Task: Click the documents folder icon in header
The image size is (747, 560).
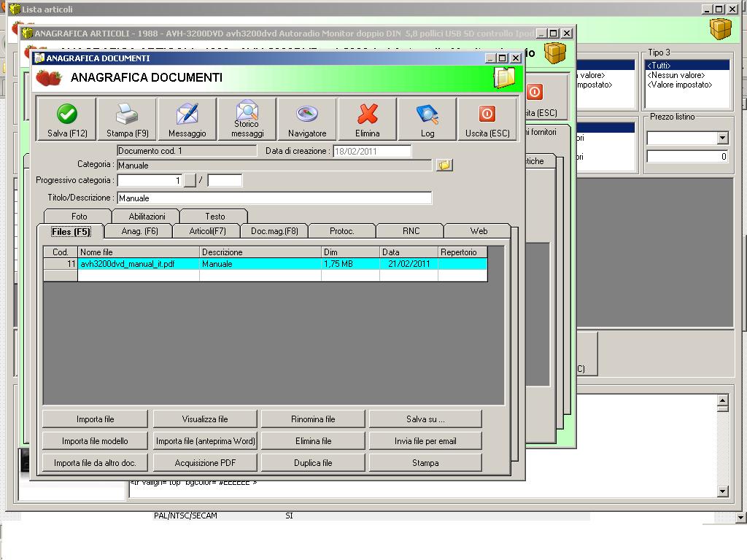Action: click(504, 77)
